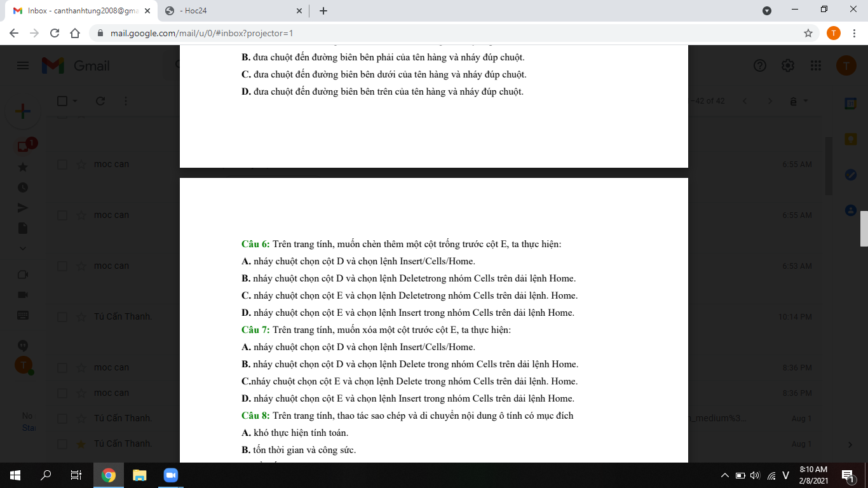This screenshot has width=868, height=488.
Task: Open the Chrome profile T icon
Action: [834, 33]
